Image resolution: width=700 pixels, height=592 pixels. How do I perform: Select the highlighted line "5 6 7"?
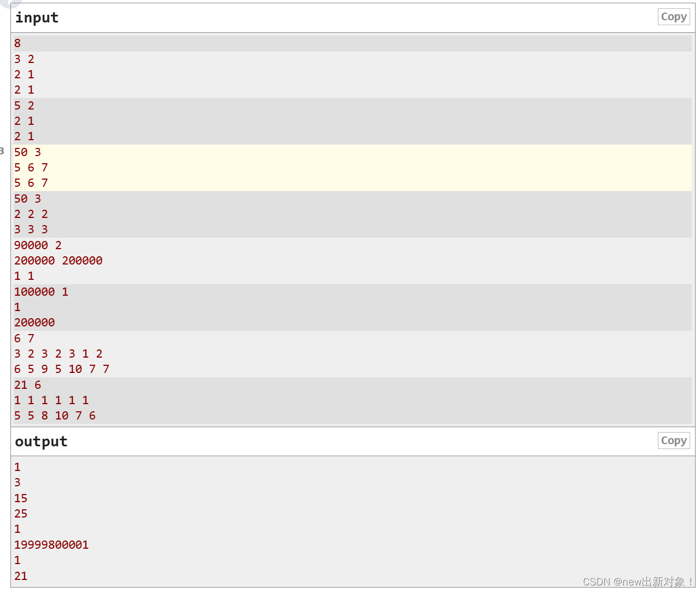pos(31,168)
